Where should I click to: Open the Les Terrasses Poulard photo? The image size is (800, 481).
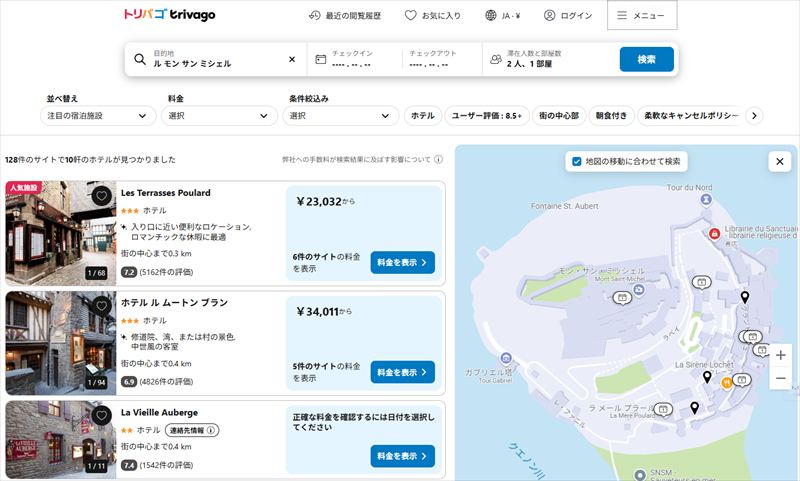point(61,233)
